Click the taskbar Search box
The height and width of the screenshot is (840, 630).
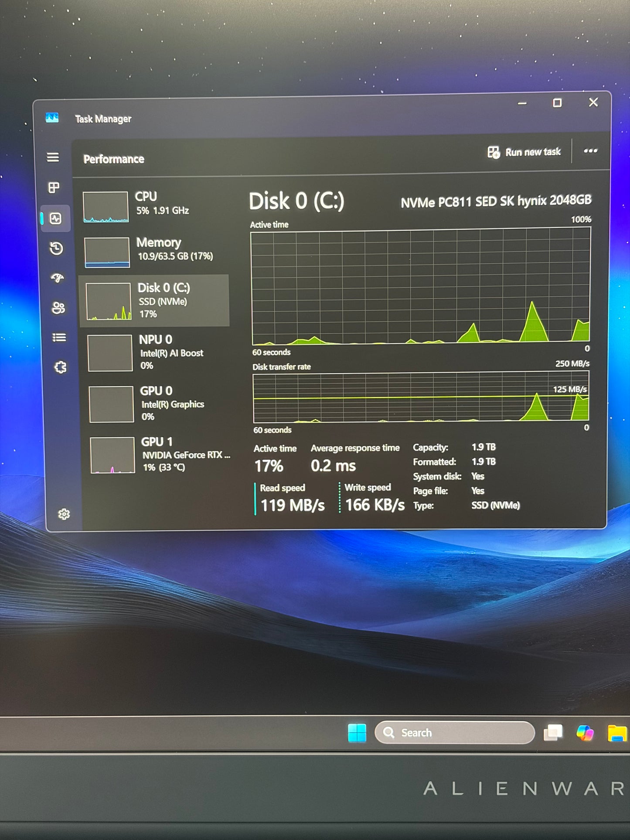click(x=454, y=733)
